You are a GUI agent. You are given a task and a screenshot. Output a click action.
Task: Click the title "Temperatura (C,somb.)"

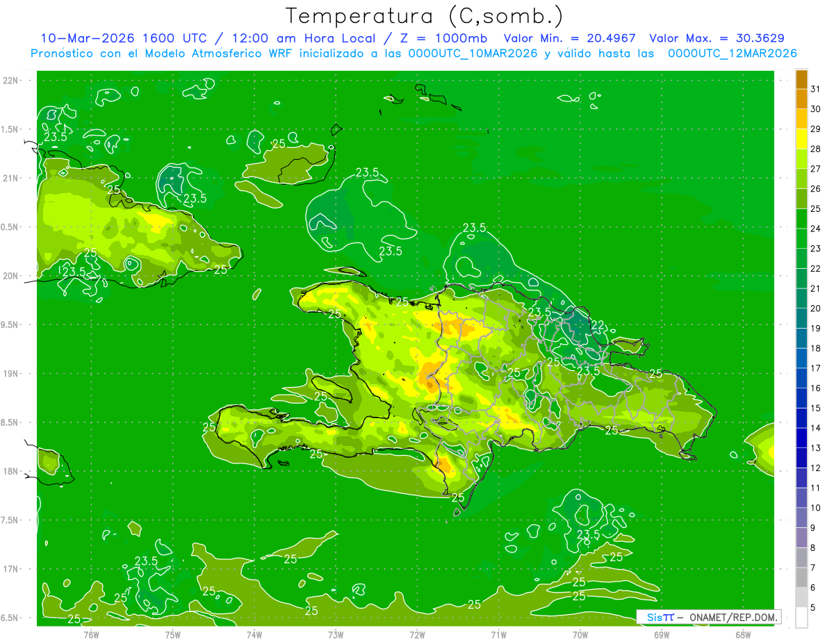point(424,16)
